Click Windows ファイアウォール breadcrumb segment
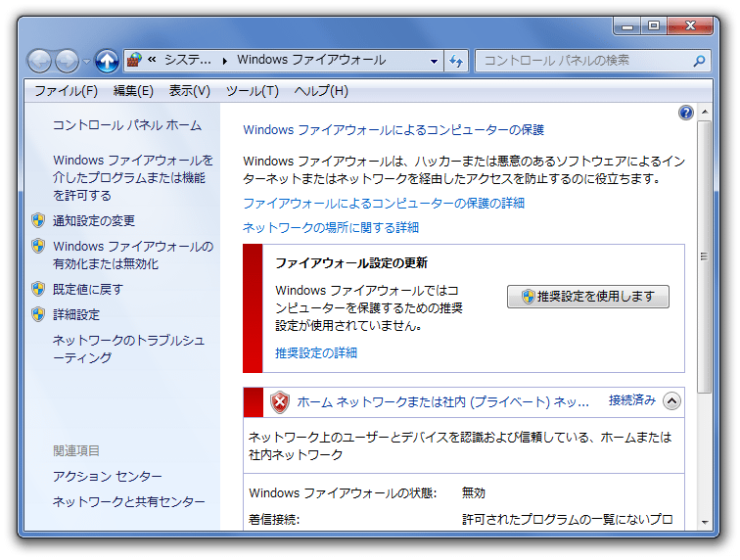This screenshot has height=560, width=740. tap(311, 60)
